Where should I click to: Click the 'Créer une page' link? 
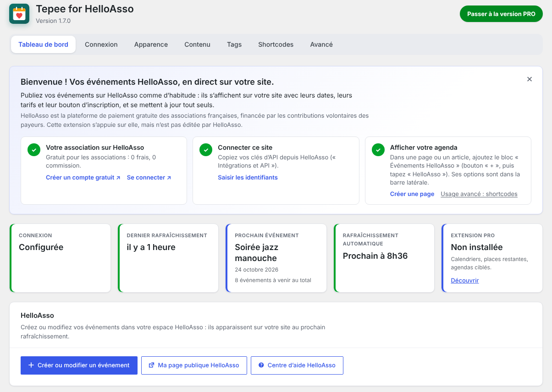(412, 194)
